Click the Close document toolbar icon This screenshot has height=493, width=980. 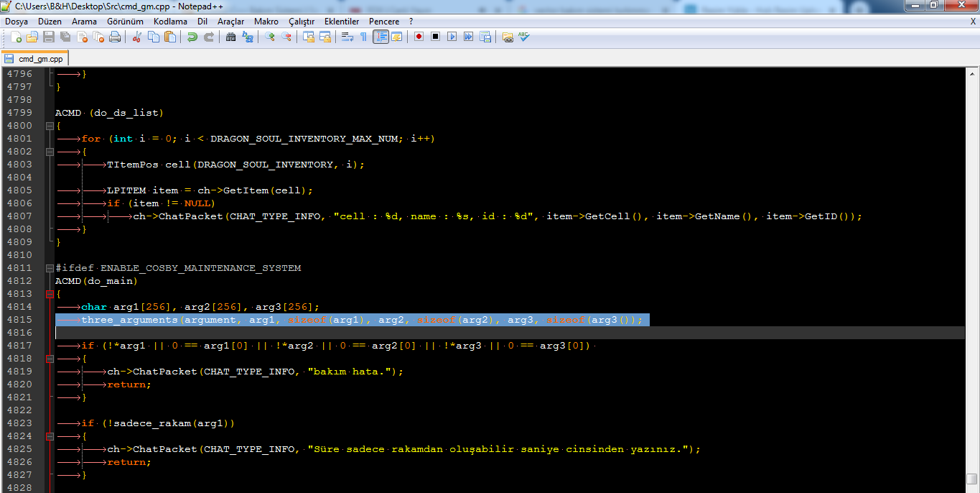(82, 37)
